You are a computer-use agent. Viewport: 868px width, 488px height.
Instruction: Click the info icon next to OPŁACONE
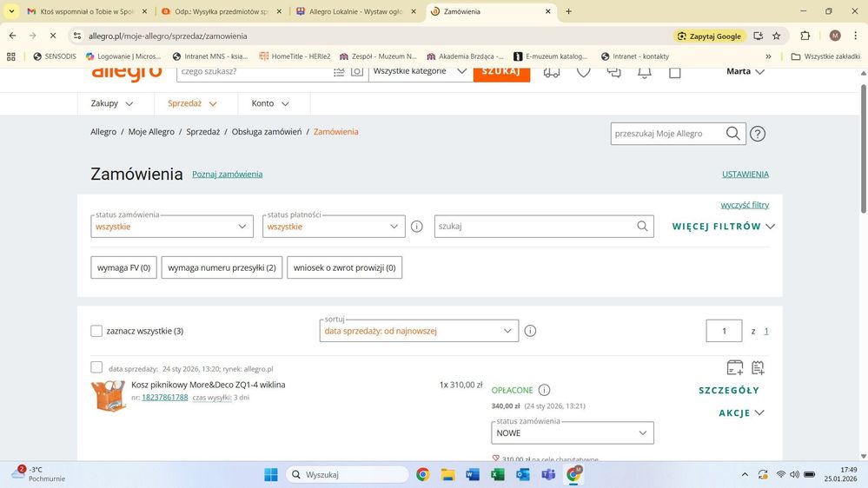coord(544,390)
